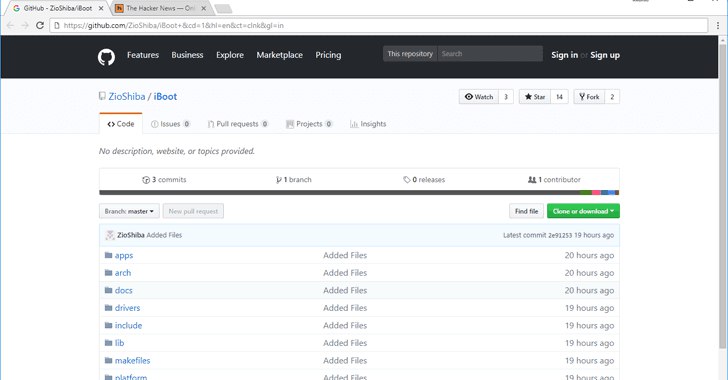Screen dimensions: 728x380
Task: Click the This repository search scope label
Action: pyautogui.click(x=410, y=54)
